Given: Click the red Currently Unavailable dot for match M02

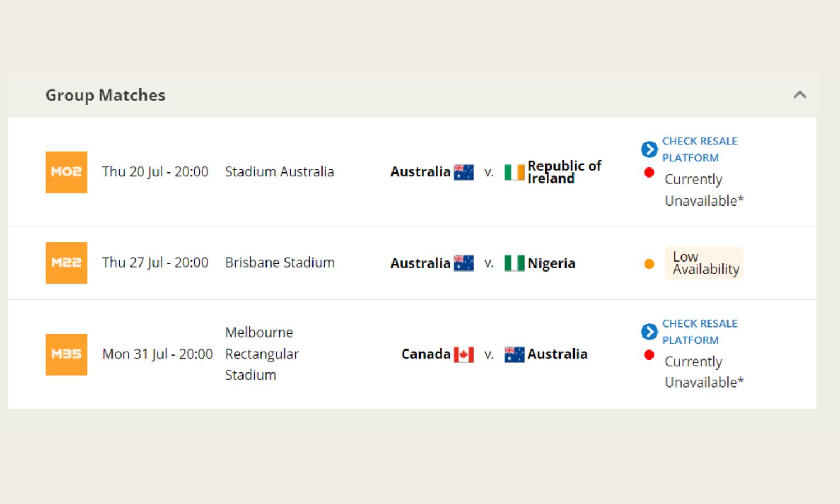Looking at the screenshot, I should click(x=649, y=172).
